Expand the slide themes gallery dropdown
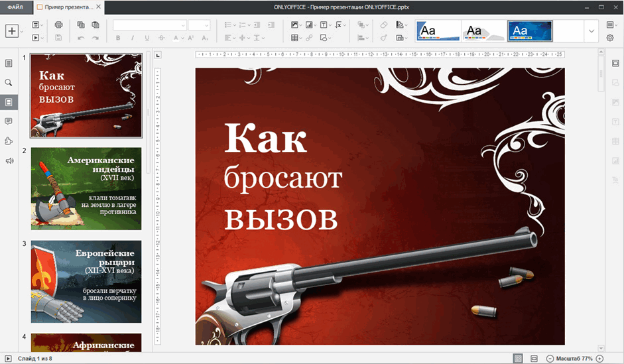Image resolution: width=624 pixels, height=364 pixels. 591,31
